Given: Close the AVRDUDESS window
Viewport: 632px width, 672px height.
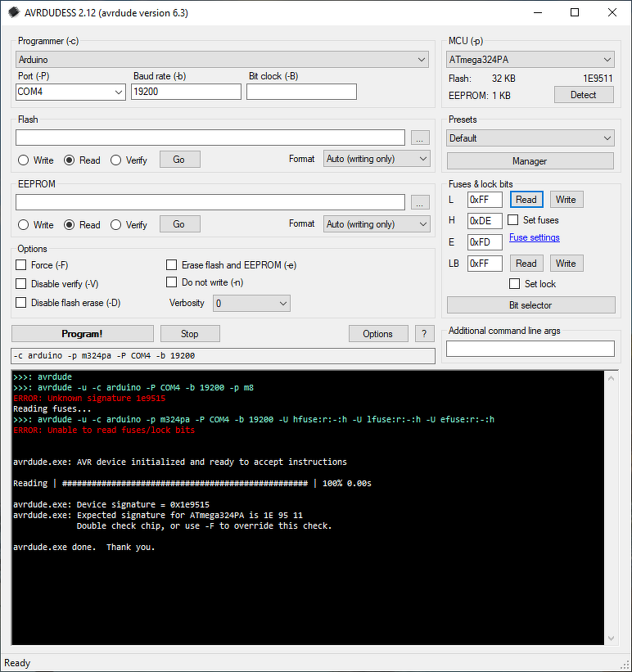Looking at the screenshot, I should pos(612,12).
